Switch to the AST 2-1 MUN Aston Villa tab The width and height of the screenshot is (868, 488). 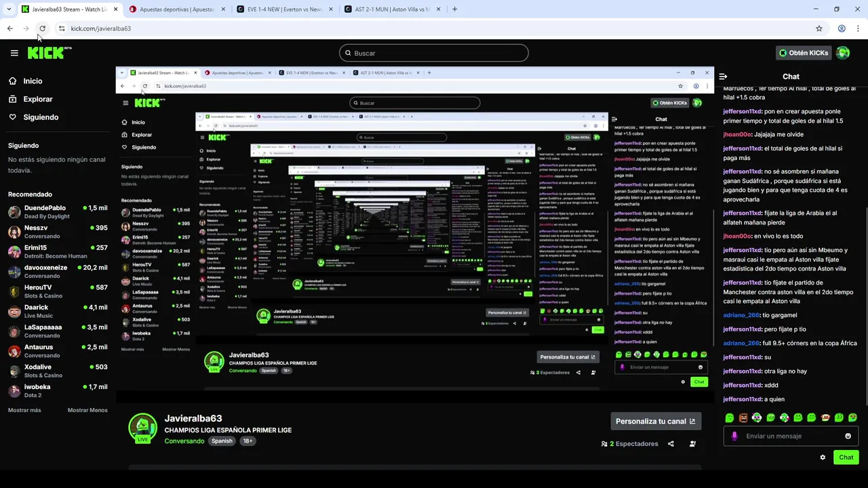click(x=393, y=9)
